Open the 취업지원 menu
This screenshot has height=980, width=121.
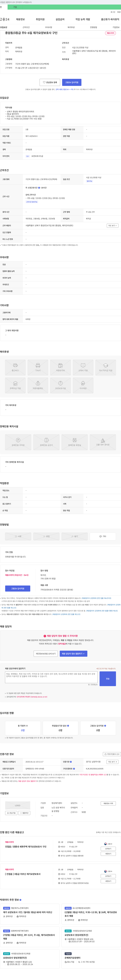tap(40, 19)
